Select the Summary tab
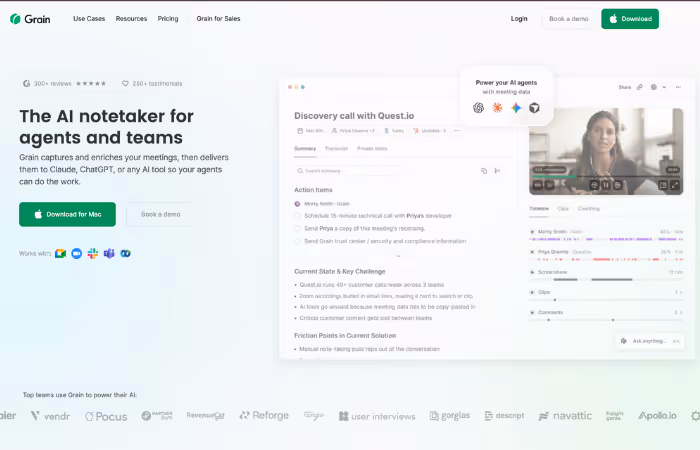700x450 pixels. pos(305,149)
